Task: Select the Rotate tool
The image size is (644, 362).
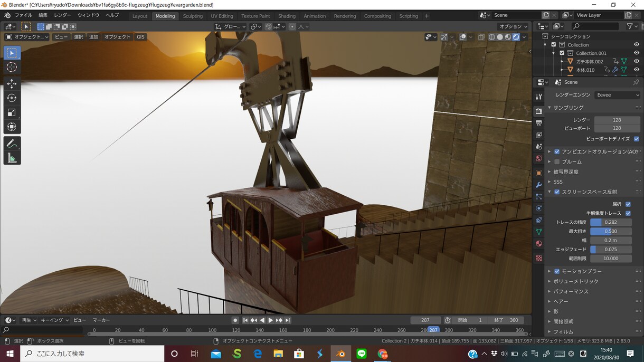Action: 12,98
